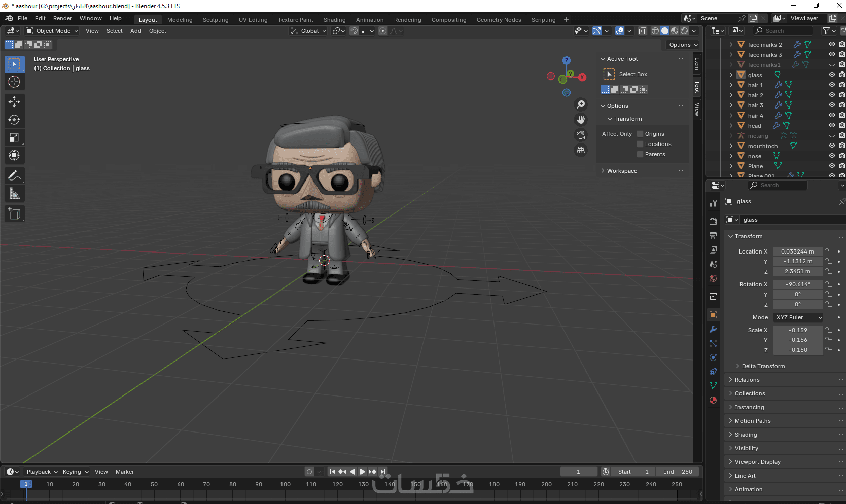Enable Affect Only Origins checkbox
This screenshot has width=846, height=504.
coord(640,134)
